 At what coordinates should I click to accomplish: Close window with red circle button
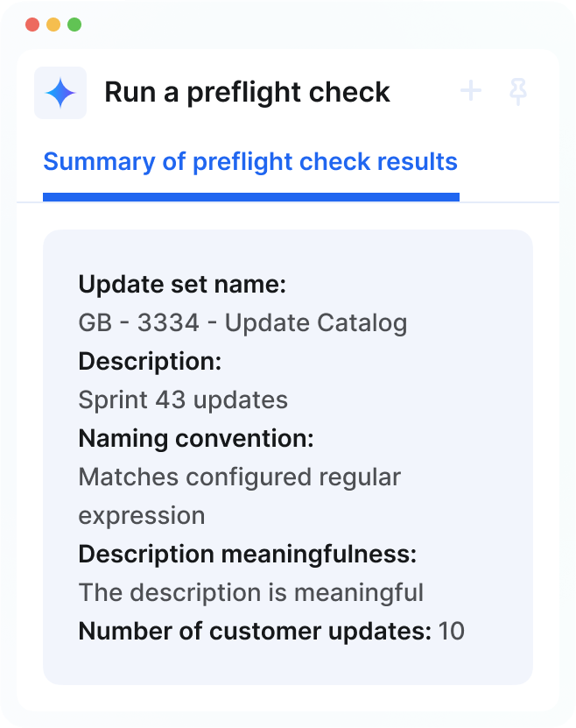[x=32, y=25]
